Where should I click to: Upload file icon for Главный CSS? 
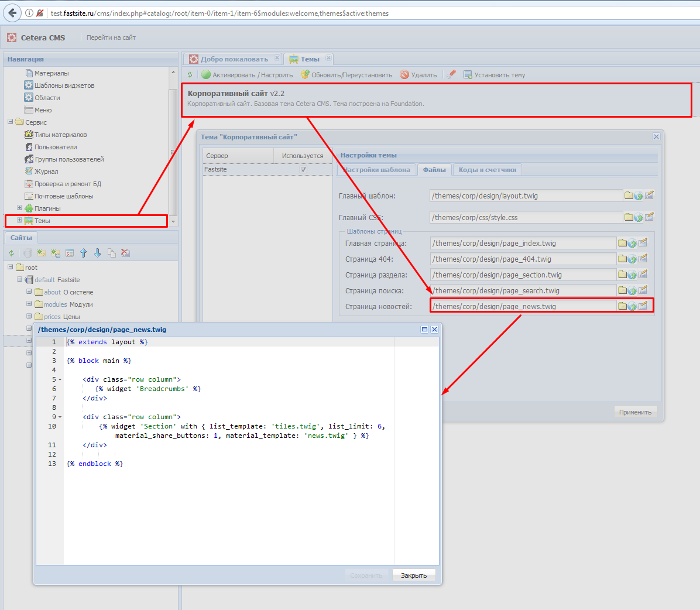coord(639,217)
